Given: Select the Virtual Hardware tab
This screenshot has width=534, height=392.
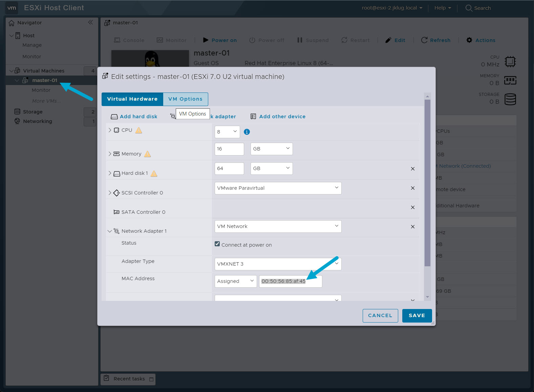Looking at the screenshot, I should tap(132, 99).
